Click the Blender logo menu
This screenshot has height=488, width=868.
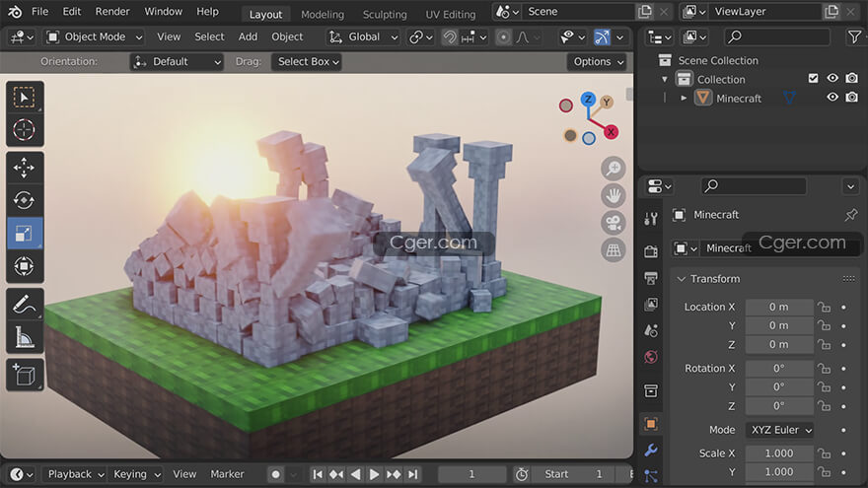coord(15,12)
